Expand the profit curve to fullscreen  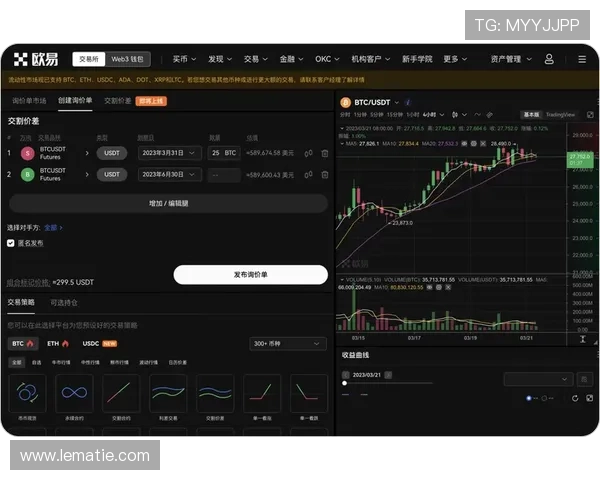590,398
